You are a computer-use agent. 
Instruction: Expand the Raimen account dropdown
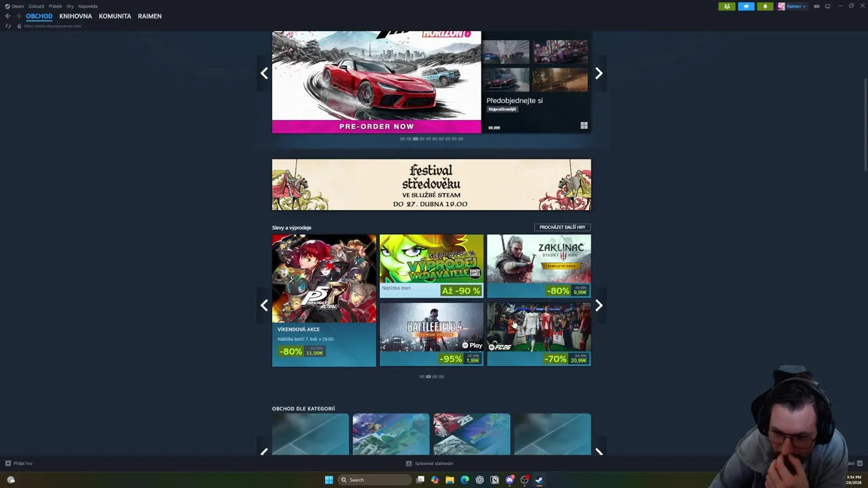point(796,6)
